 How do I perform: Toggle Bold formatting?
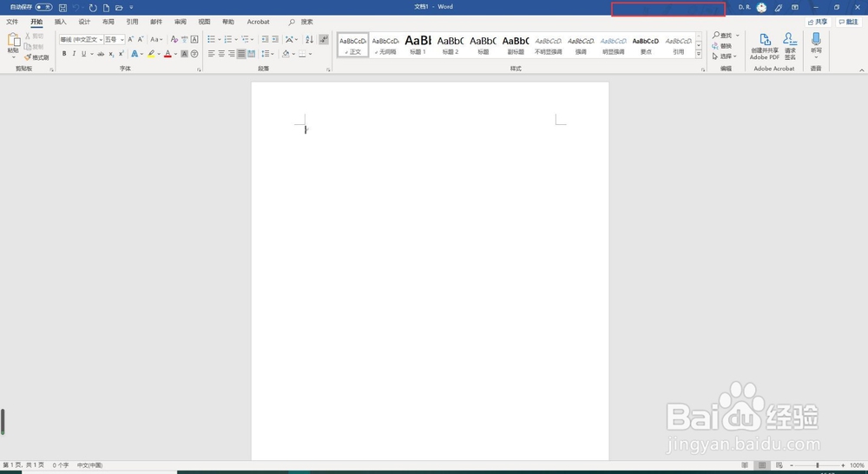tap(64, 54)
